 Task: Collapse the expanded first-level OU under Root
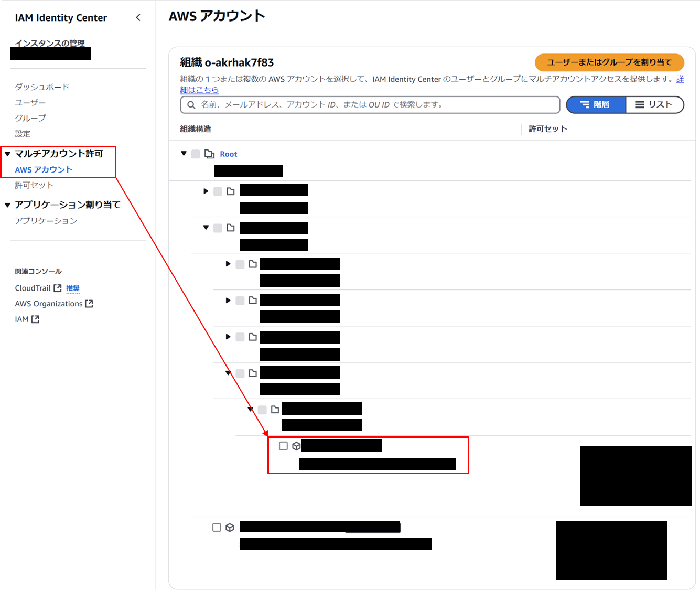click(x=206, y=228)
